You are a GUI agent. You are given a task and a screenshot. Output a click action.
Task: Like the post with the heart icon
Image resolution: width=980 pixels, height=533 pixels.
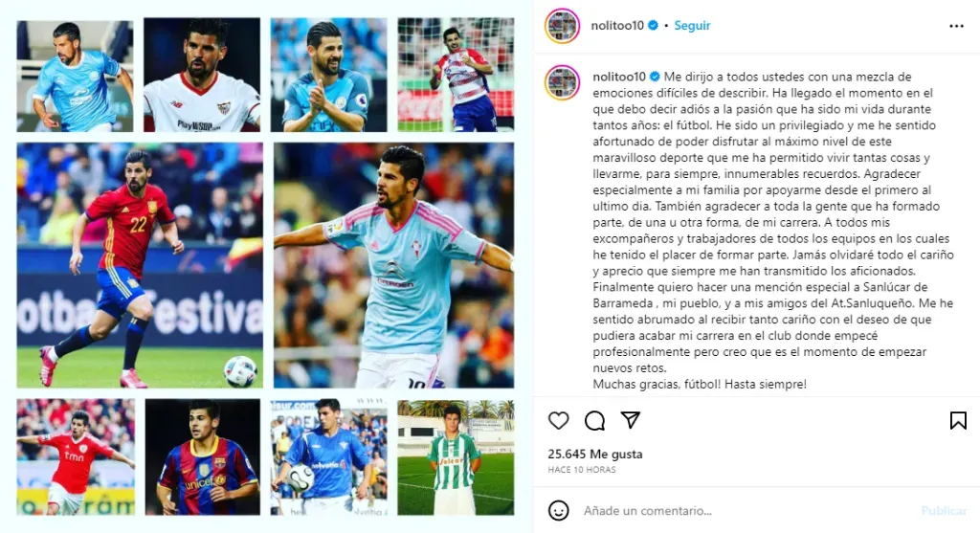click(559, 420)
